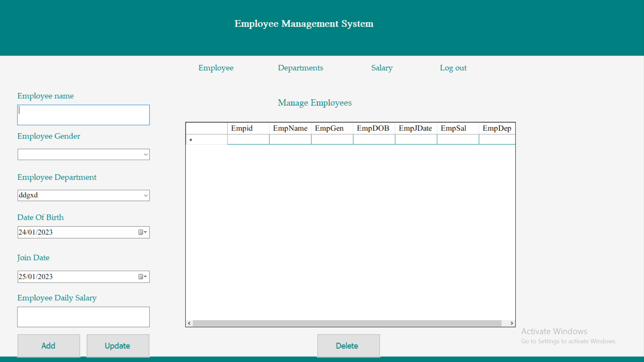Click the left arrow of the grid scrollbar
The height and width of the screenshot is (362, 644).
pos(189,323)
